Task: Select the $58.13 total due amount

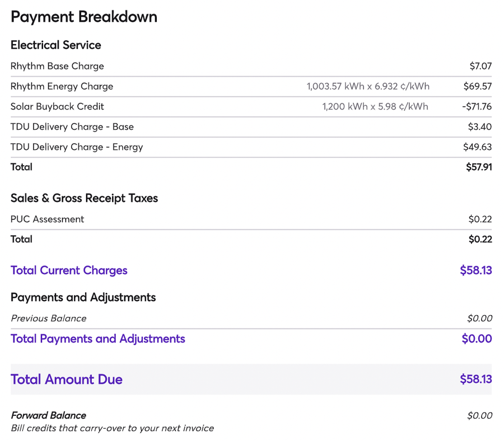Action: pos(475,379)
